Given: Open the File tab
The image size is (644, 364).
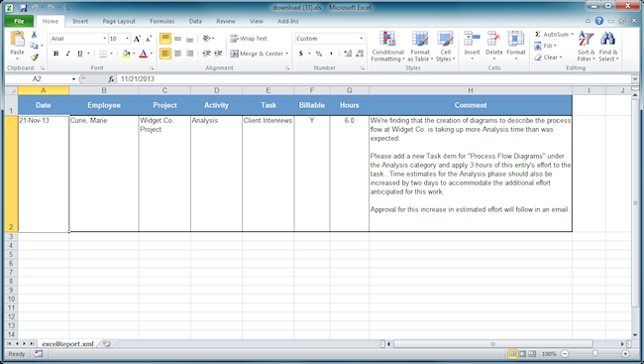Looking at the screenshot, I should 19,21.
